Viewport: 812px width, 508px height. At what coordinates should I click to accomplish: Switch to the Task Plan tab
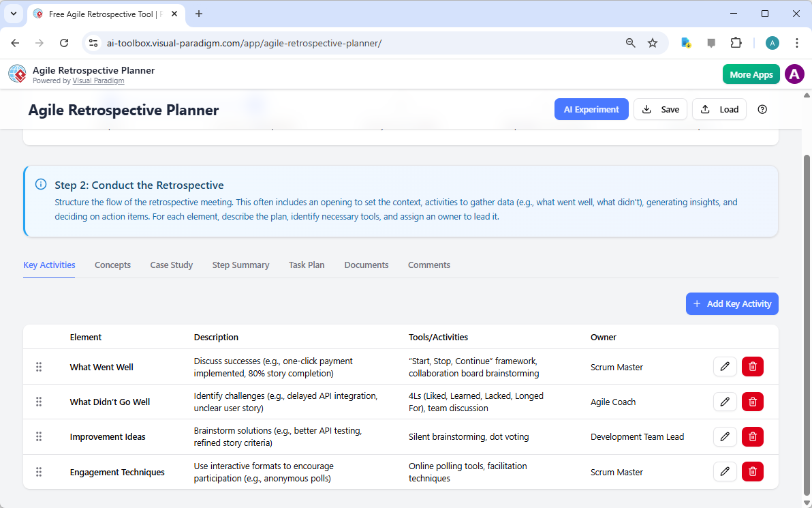click(307, 265)
